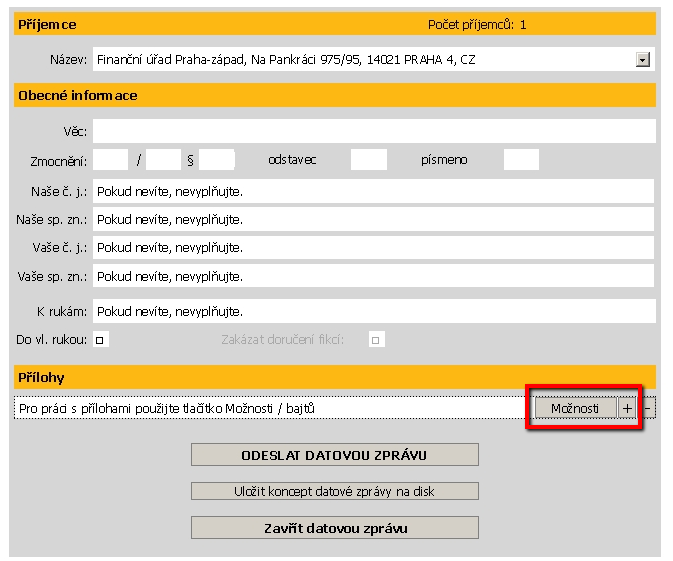Toggle Zakázat doručení fikcí checkbox
Screen dimensions: 673x561
coord(376,340)
